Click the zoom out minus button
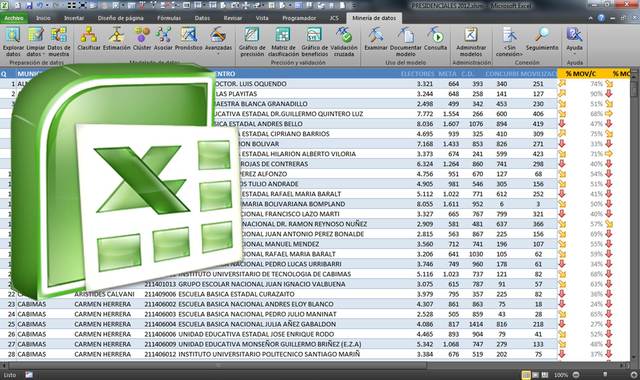The image size is (640, 380). (576, 375)
